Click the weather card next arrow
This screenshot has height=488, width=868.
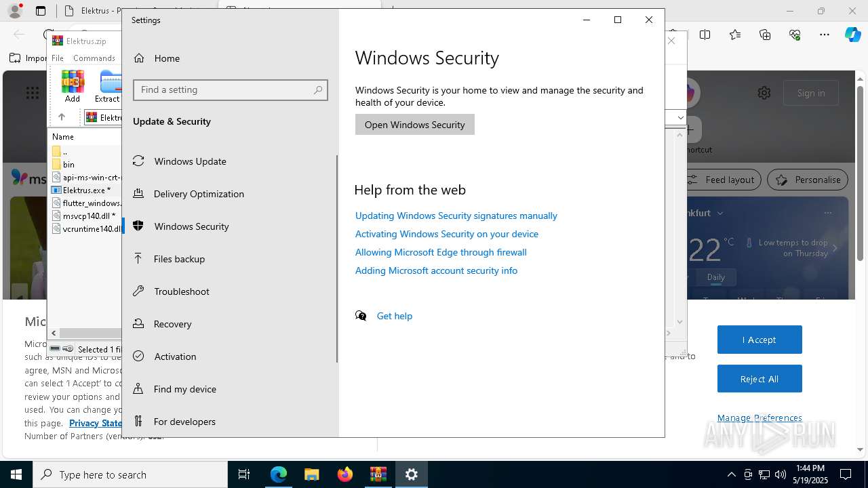[x=835, y=248]
